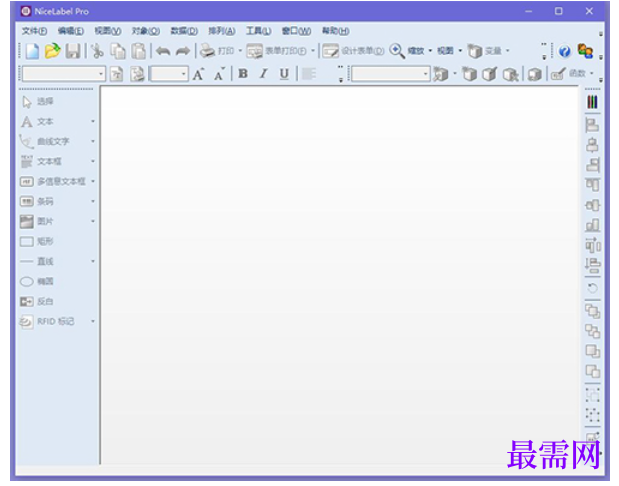Open the File (文件) menu

(34, 31)
